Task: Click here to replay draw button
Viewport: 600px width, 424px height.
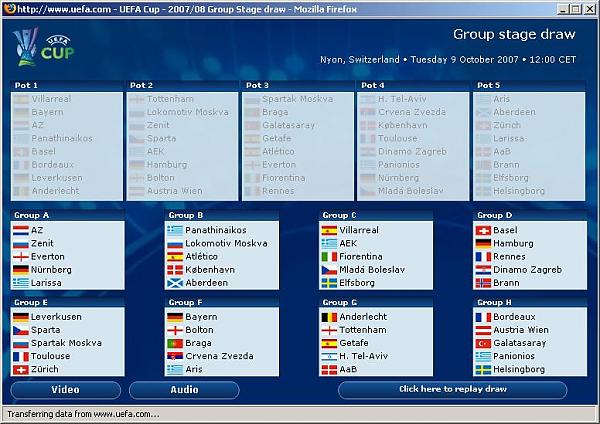Action: pos(452,389)
